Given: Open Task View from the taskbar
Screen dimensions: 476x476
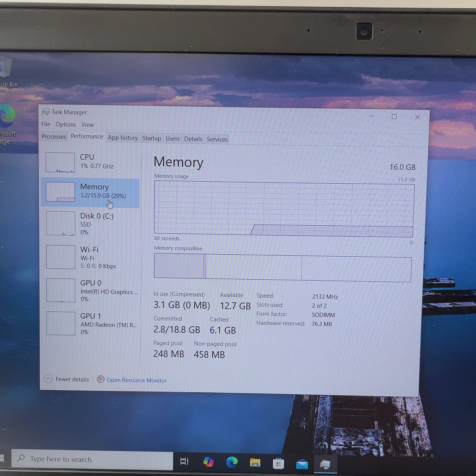Looking at the screenshot, I should point(184,461).
